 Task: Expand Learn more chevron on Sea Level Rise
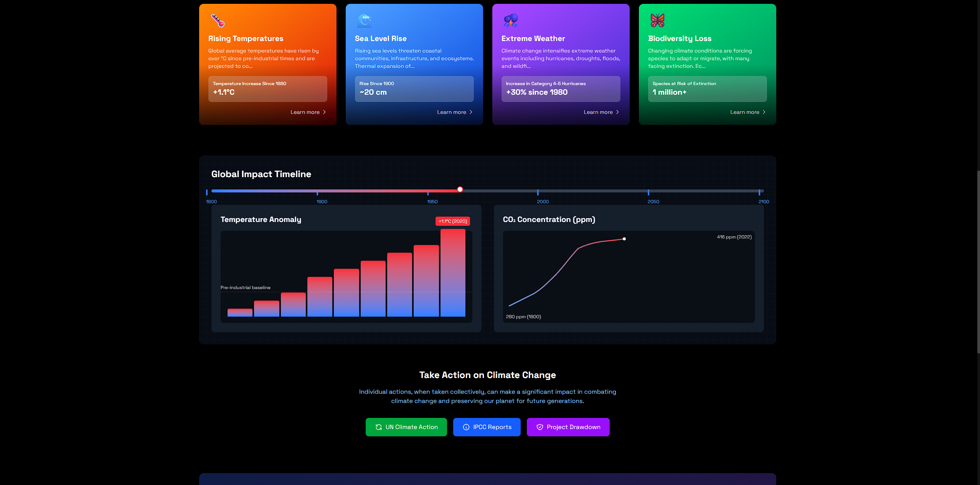coord(471,112)
